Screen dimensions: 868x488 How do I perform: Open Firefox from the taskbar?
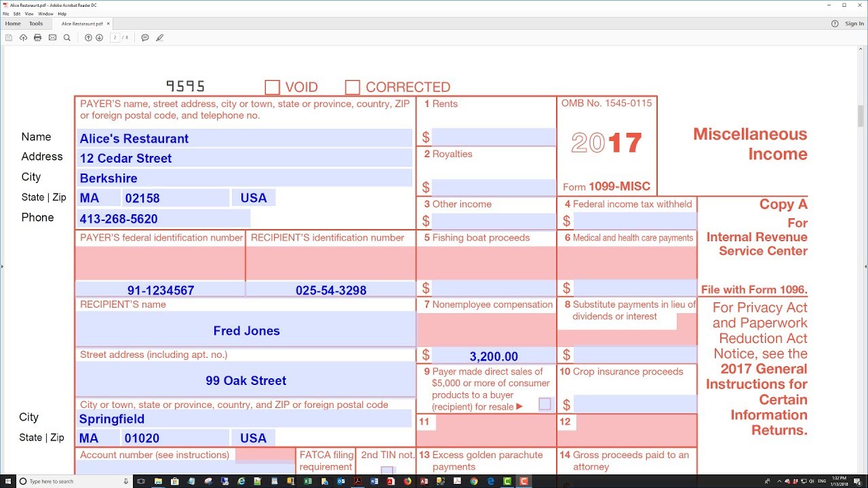[407, 481]
